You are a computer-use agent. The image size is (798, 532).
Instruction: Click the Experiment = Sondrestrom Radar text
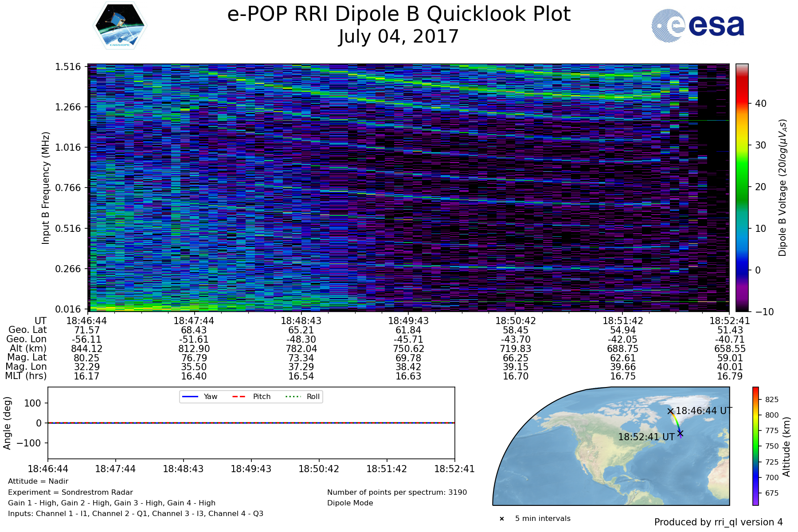point(70,492)
